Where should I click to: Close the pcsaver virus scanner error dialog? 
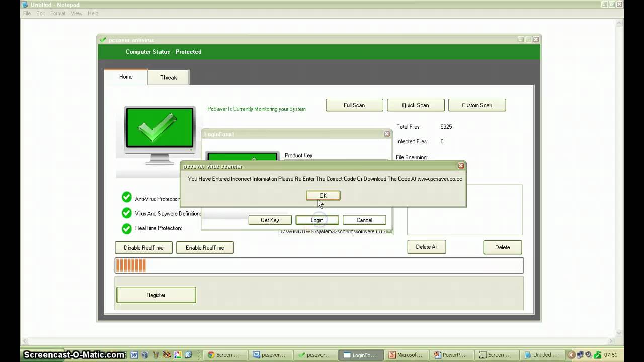[461, 166]
